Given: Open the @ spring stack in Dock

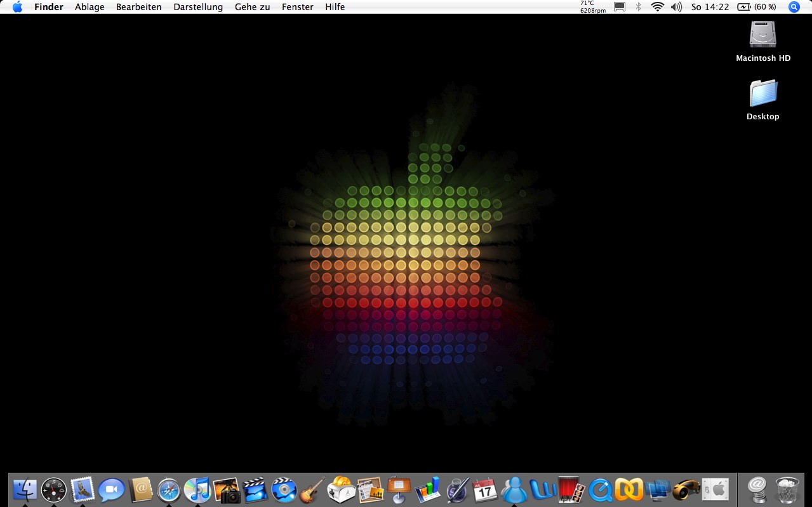Looking at the screenshot, I should [x=757, y=490].
